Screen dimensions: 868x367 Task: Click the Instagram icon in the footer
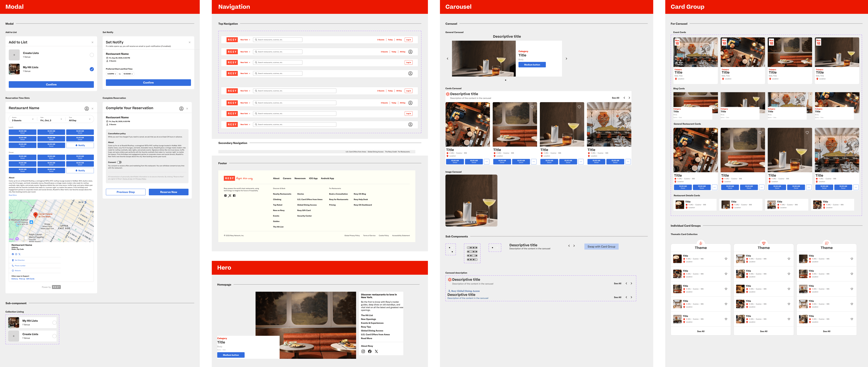pyautogui.click(x=225, y=196)
